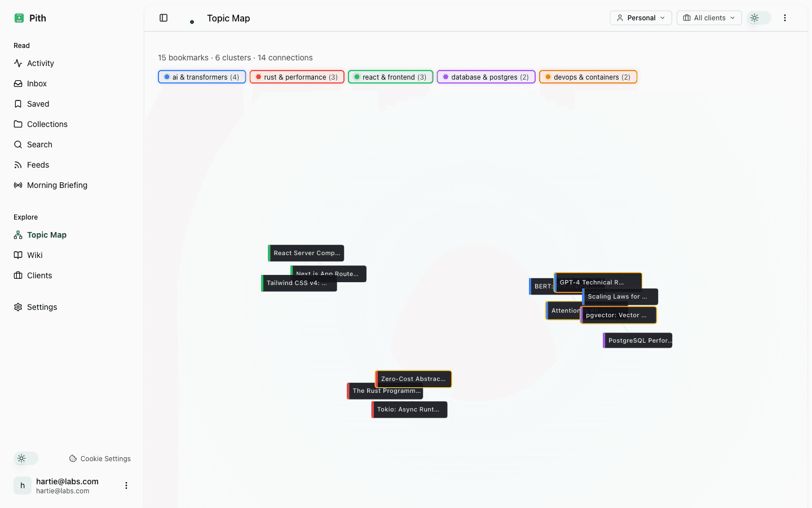Click the Topic Map network icon
This screenshot has height=508, width=812.
[x=18, y=235]
